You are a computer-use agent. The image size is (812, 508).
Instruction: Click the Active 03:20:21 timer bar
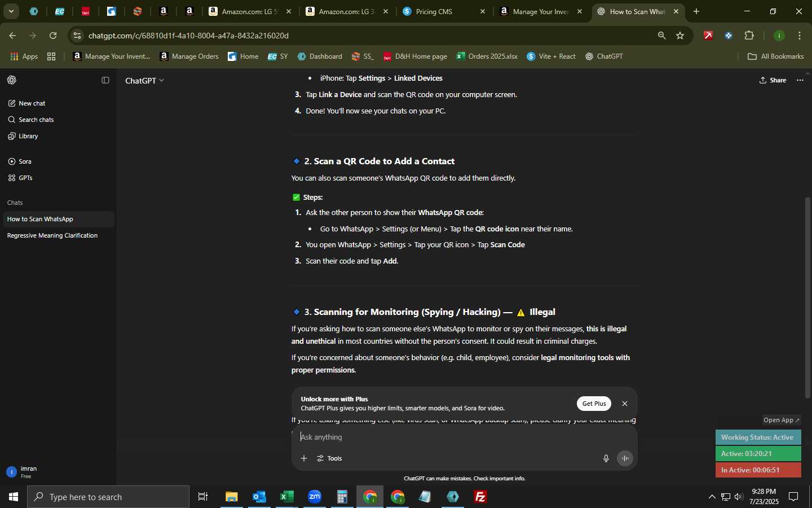(x=758, y=454)
